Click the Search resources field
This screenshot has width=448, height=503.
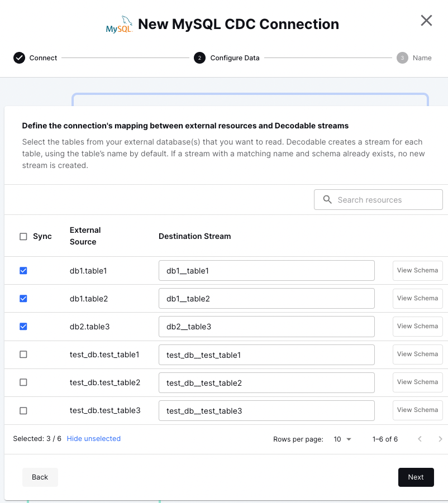point(378,199)
